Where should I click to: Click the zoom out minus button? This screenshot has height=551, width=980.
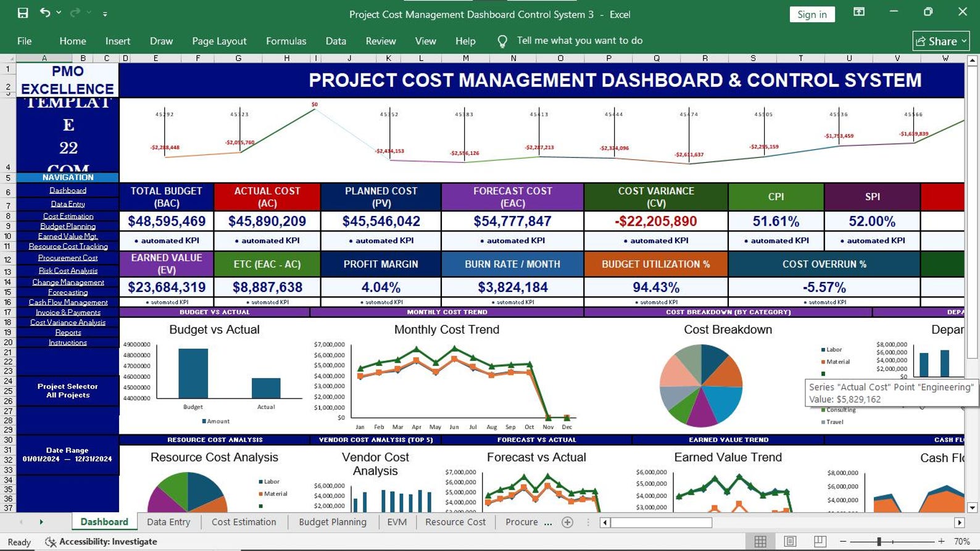point(844,541)
